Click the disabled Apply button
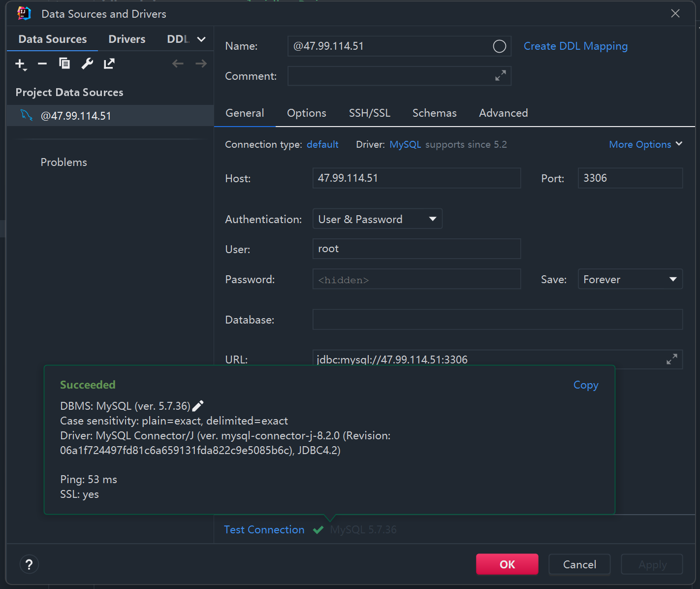 [x=652, y=564]
